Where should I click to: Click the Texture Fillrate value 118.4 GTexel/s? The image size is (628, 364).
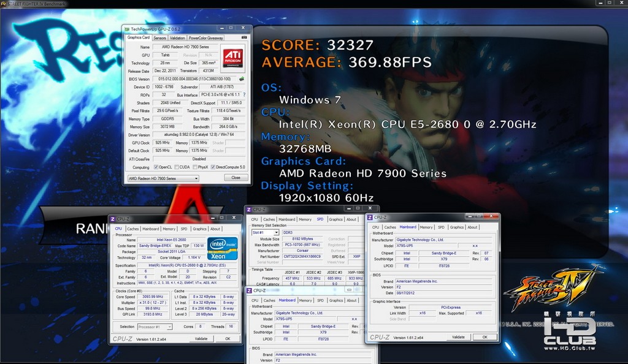tap(228, 111)
